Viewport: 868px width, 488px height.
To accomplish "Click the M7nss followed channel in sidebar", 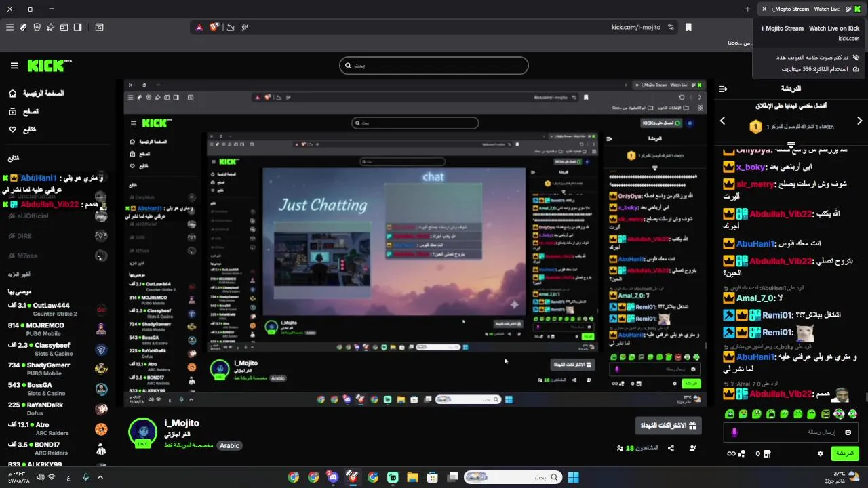I will point(57,256).
